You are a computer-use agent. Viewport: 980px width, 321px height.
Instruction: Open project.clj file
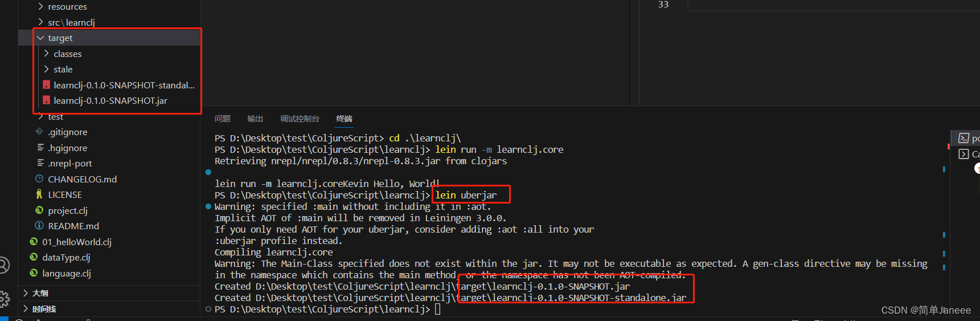(68, 210)
